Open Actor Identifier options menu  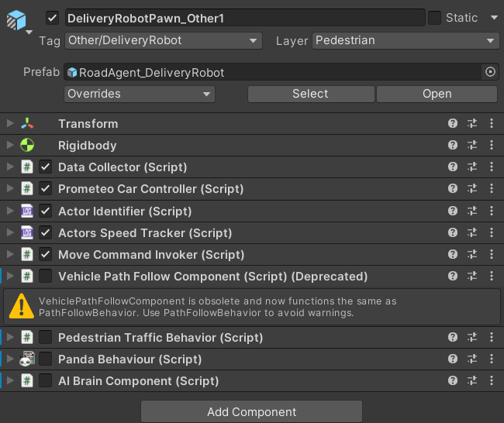pyautogui.click(x=492, y=211)
